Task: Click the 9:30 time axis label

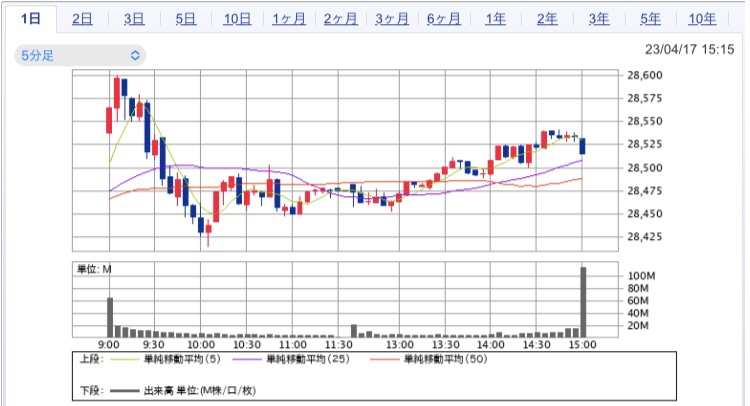Action: [154, 345]
